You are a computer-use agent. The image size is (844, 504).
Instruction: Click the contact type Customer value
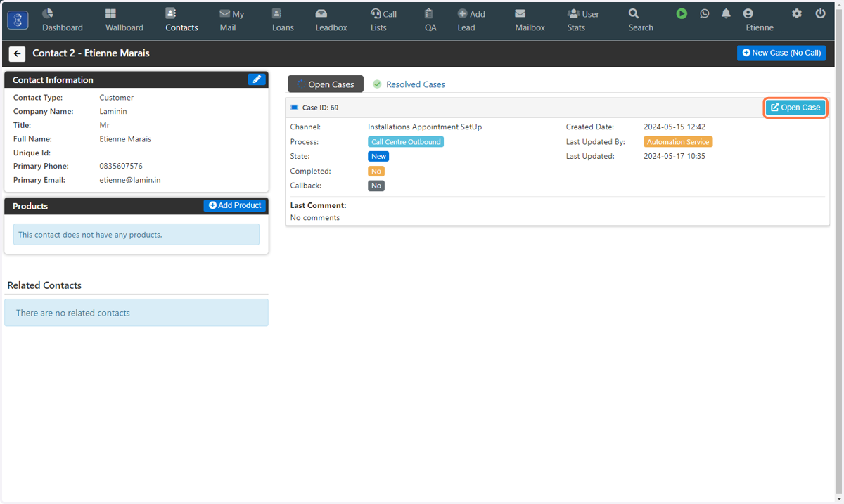point(116,98)
